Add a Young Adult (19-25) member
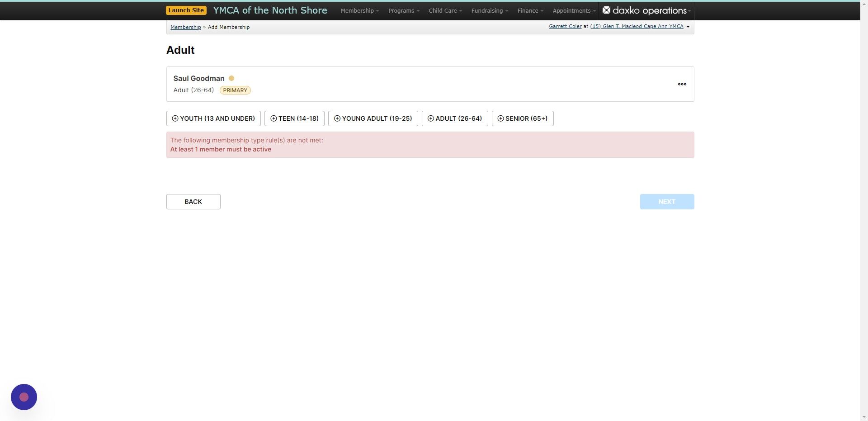Screen dimensions: 868x421 (373, 118)
